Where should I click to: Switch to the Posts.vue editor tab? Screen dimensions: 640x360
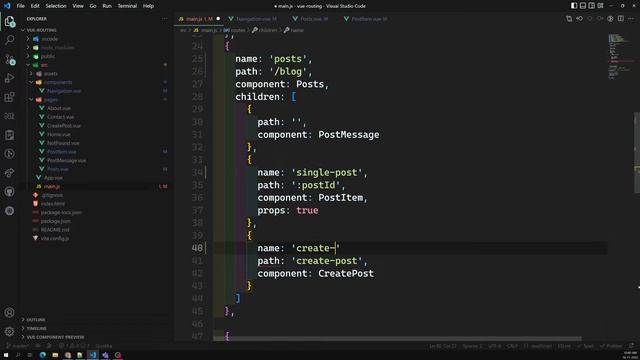[313, 19]
